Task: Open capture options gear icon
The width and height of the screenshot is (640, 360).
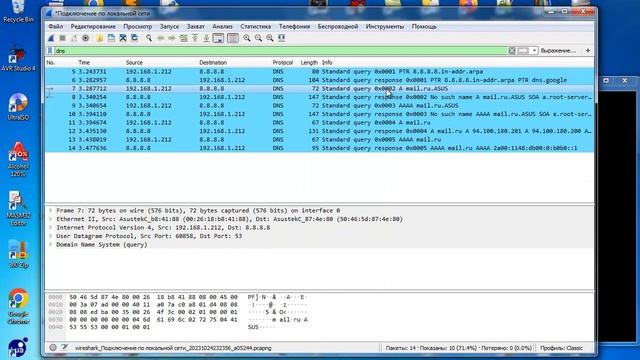Action: click(x=85, y=38)
